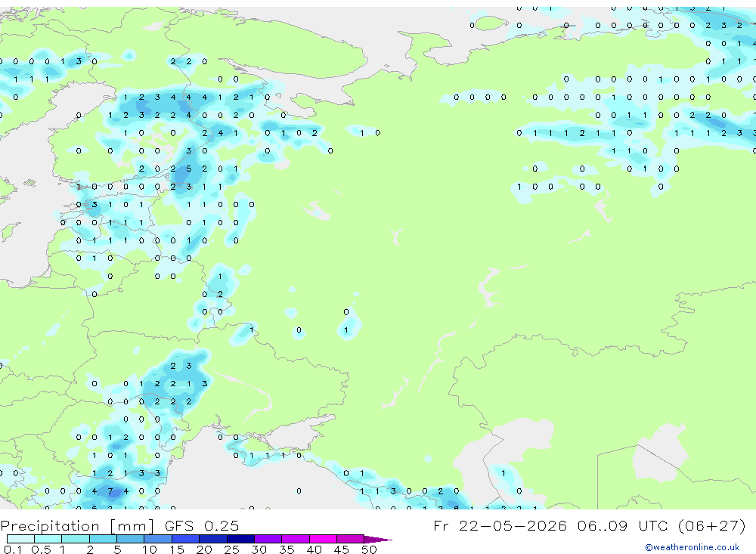
Task: Select the 15–20 mm blue legend swatch
Action: [186, 539]
